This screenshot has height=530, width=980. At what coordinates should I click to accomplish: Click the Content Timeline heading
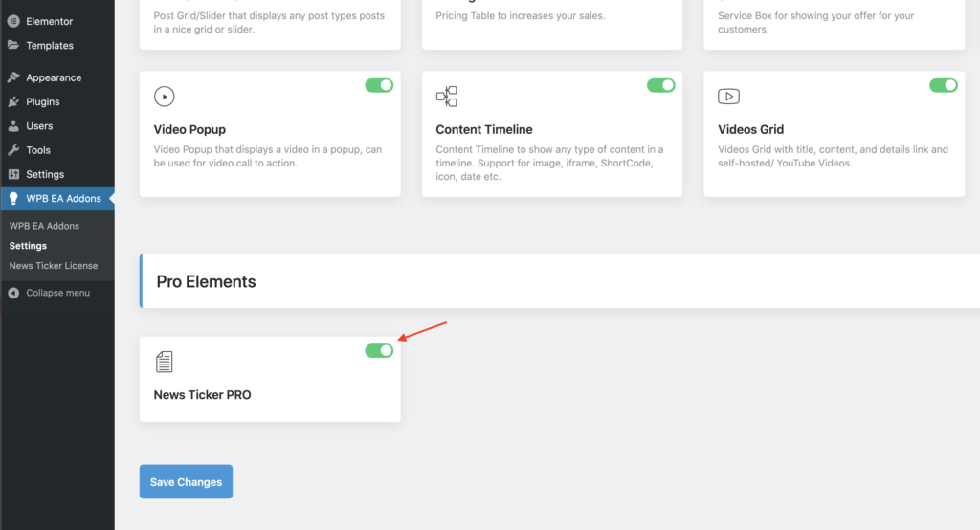pyautogui.click(x=484, y=129)
